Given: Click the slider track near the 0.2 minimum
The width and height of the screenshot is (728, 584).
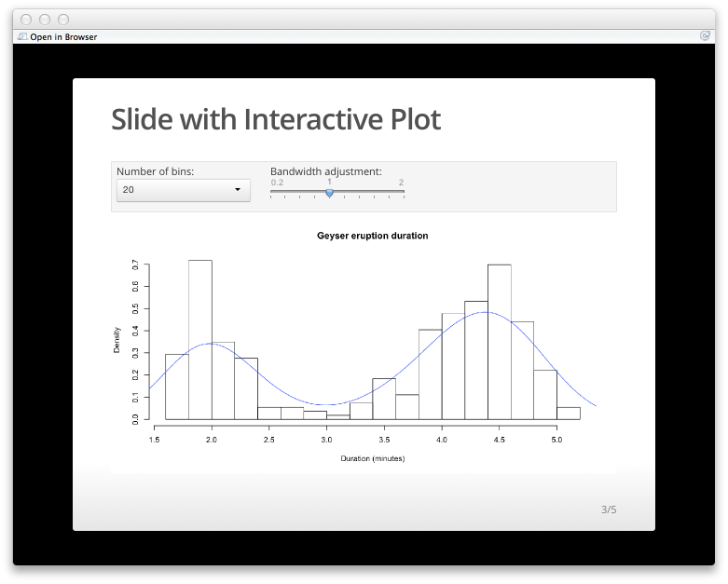Looking at the screenshot, I should coord(274,191).
